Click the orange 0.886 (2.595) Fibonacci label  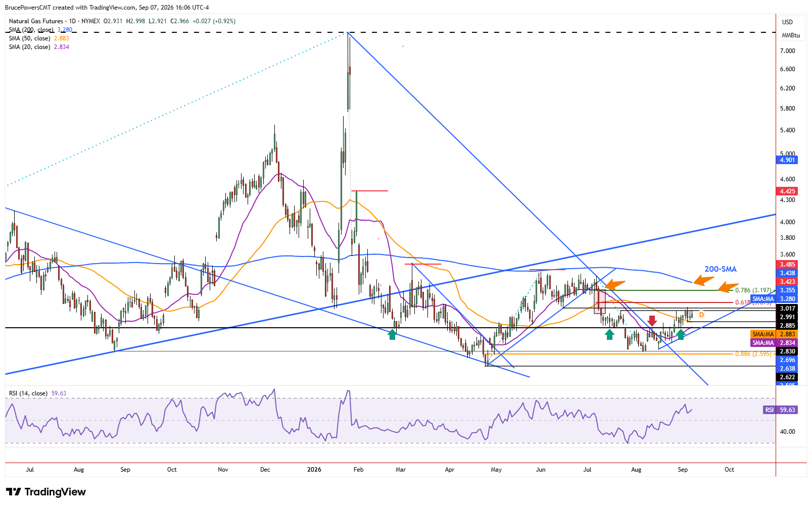pos(753,354)
